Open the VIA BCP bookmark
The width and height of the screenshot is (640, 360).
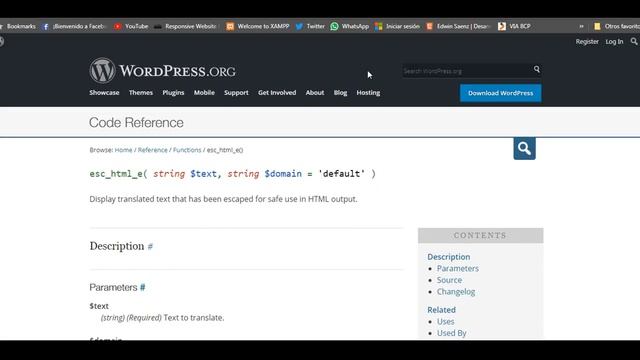pos(514,27)
